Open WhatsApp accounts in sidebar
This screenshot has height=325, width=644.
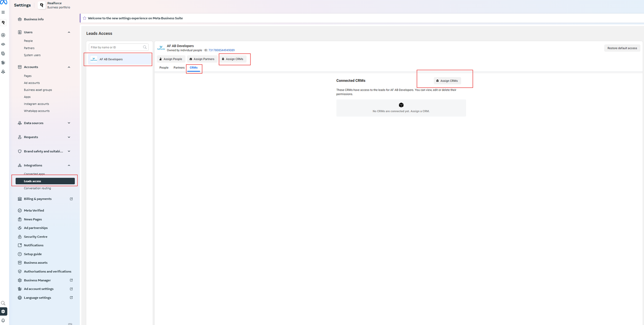point(37,111)
